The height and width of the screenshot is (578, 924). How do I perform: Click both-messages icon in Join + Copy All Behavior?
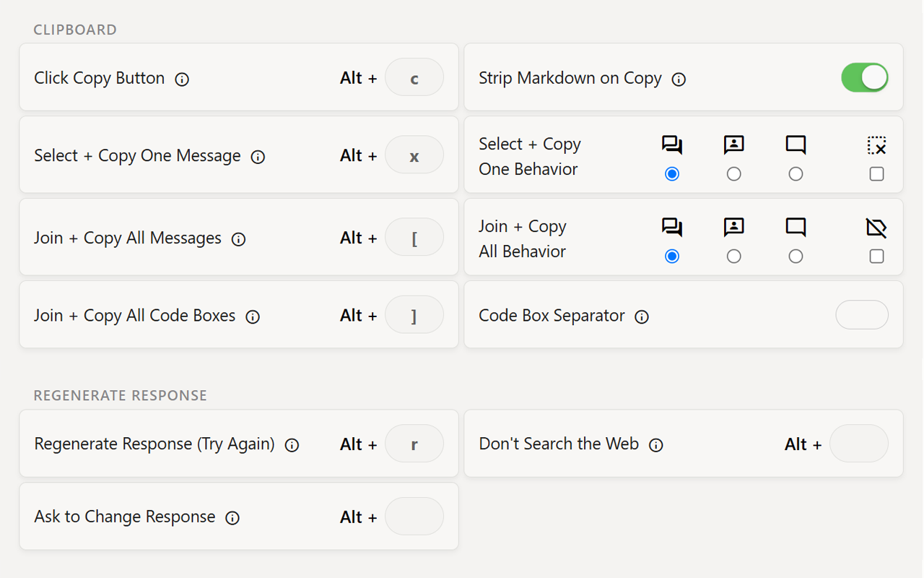click(672, 228)
